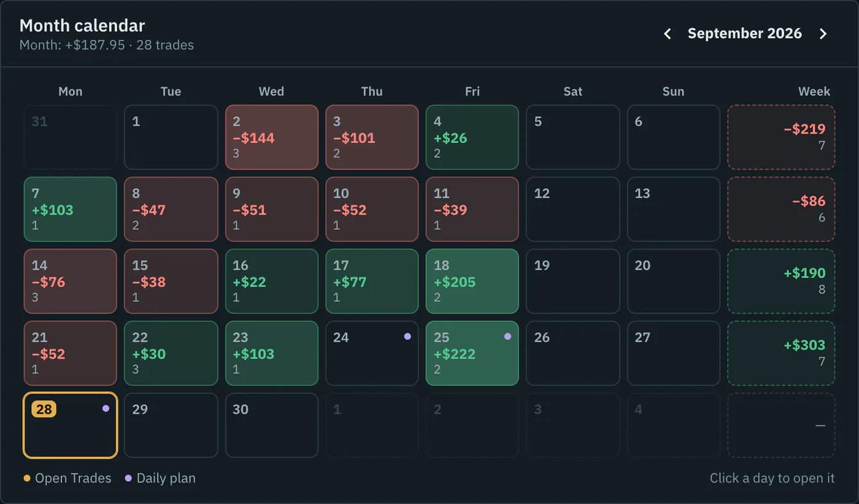Open Saturday September 5
The image size is (859, 504).
(x=573, y=137)
